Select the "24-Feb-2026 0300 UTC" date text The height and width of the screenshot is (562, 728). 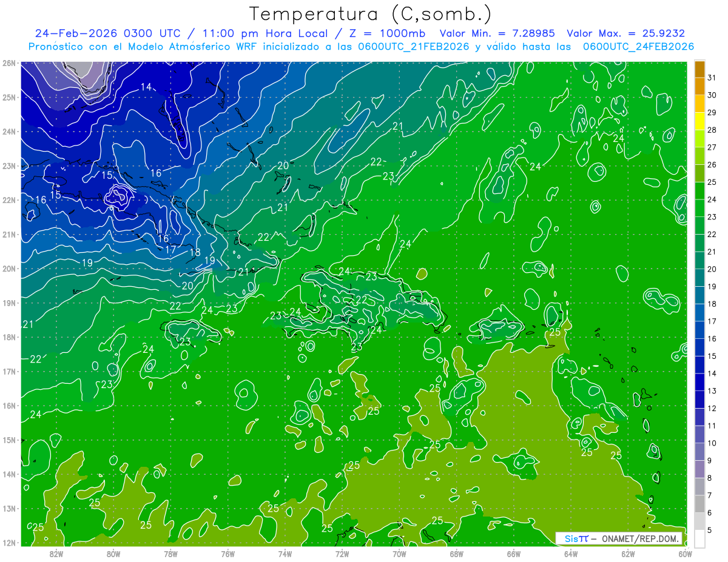(107, 33)
